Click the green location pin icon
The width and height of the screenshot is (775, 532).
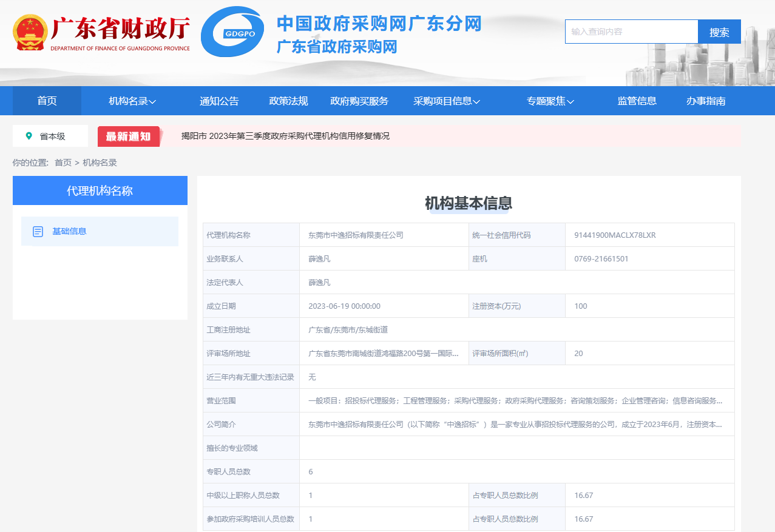(x=29, y=136)
